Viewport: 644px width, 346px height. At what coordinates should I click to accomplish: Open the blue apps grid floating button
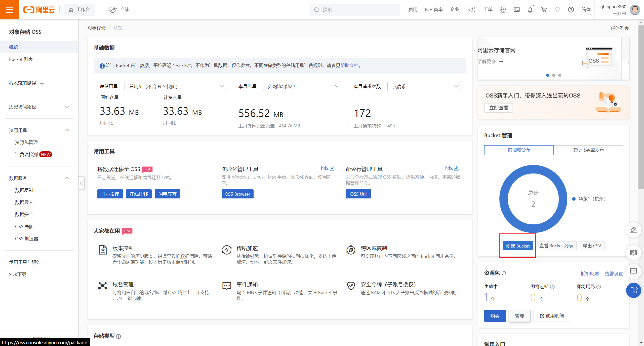(633, 290)
